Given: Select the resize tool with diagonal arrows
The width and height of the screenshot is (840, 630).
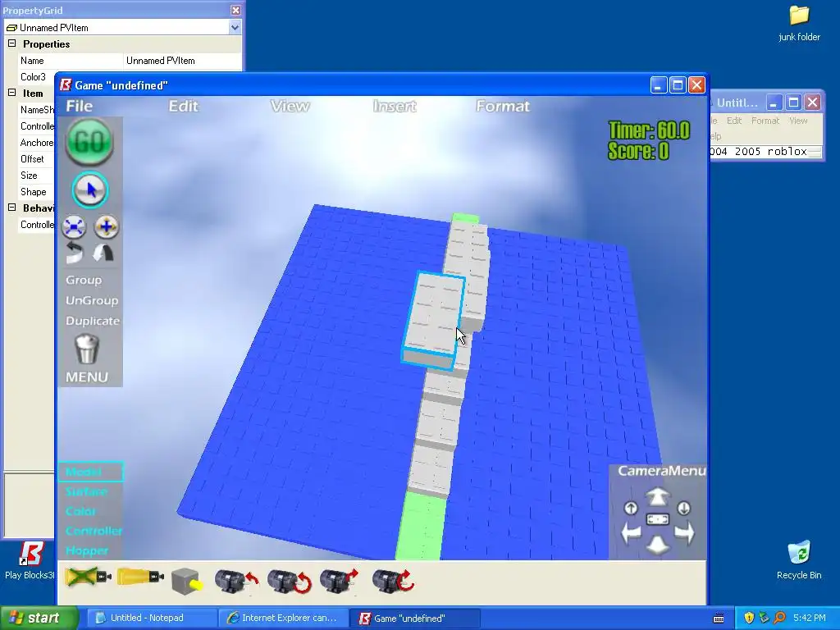Looking at the screenshot, I should point(74,227).
